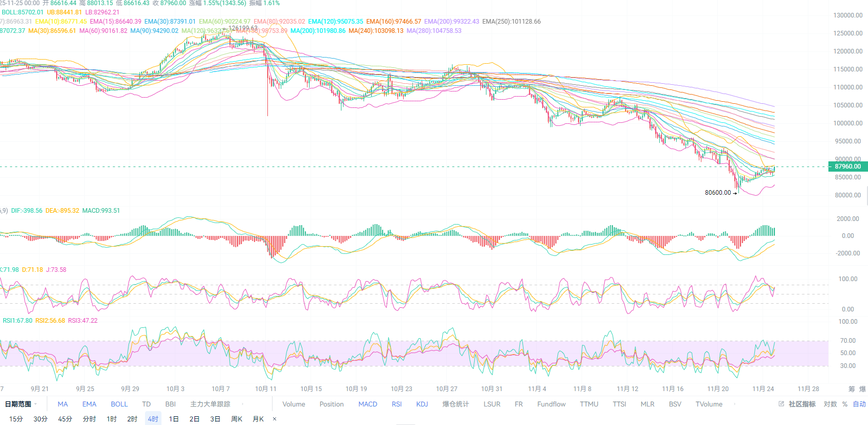Toggle the 对数 logarithmic scale
This screenshot has height=425, width=868.
point(830,404)
